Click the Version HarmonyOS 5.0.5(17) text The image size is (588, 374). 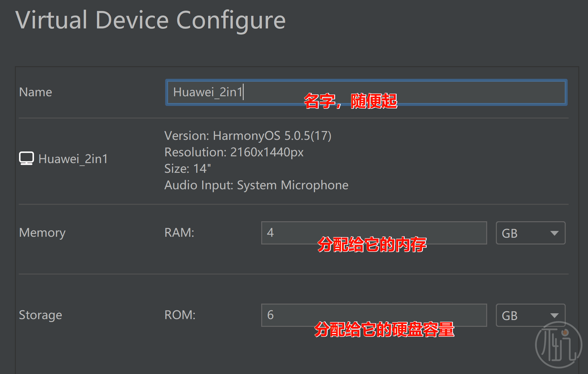point(248,136)
